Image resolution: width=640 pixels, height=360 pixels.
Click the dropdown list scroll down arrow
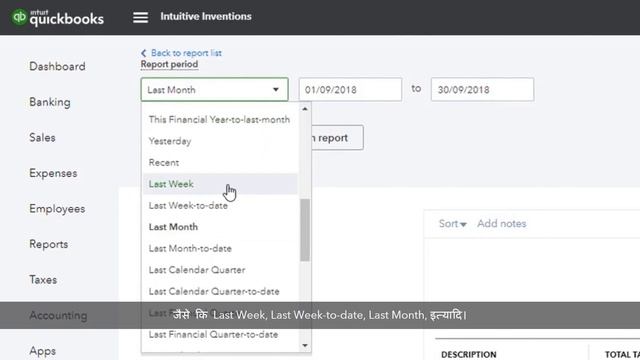pos(304,346)
